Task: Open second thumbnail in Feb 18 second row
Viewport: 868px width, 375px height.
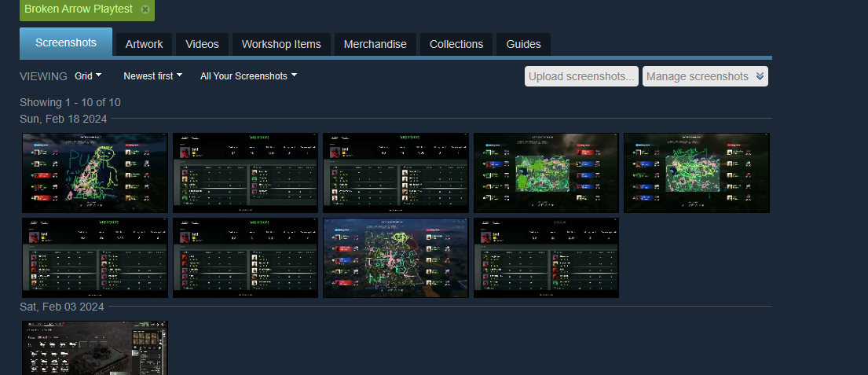Action: pyautogui.click(x=245, y=258)
